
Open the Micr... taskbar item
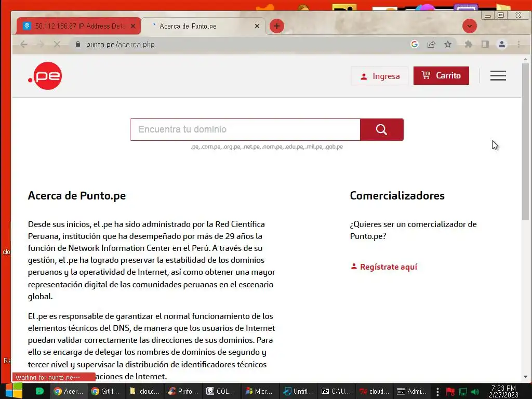pos(260,392)
